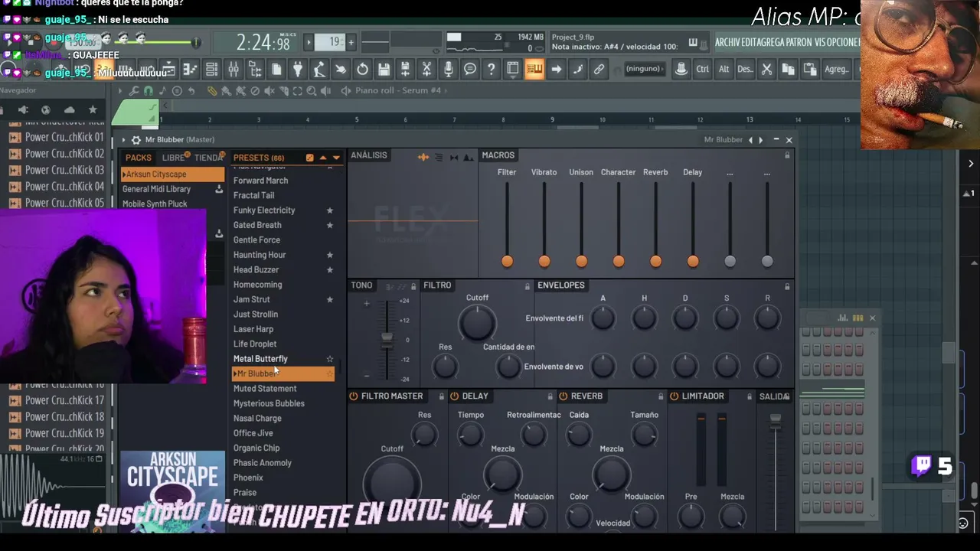Select the Muted Statement preset
The height and width of the screenshot is (551, 980).
click(x=265, y=389)
